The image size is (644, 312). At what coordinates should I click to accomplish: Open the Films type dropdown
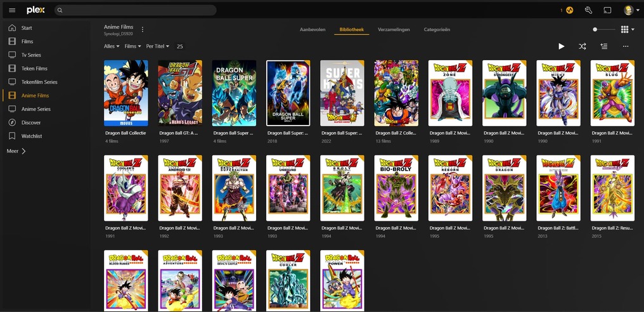132,46
